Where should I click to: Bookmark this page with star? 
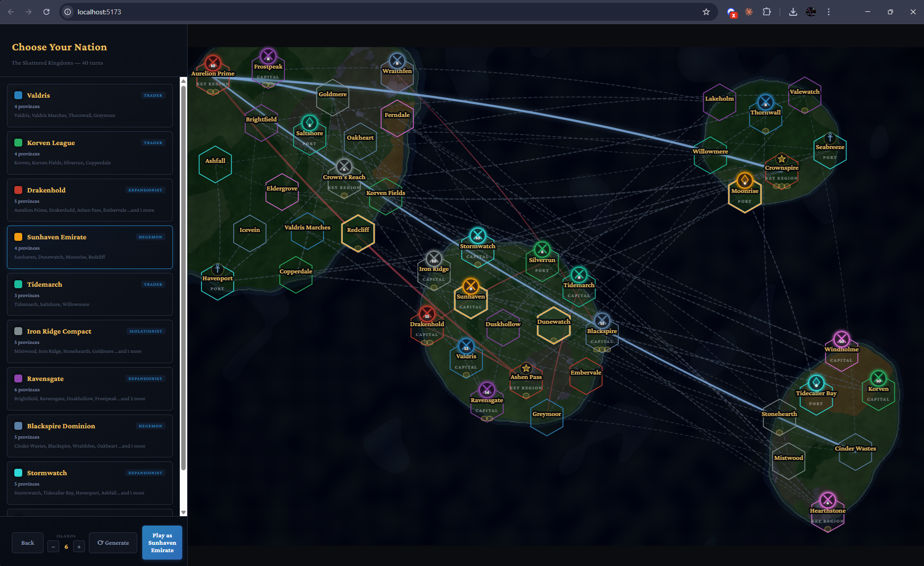pyautogui.click(x=706, y=12)
